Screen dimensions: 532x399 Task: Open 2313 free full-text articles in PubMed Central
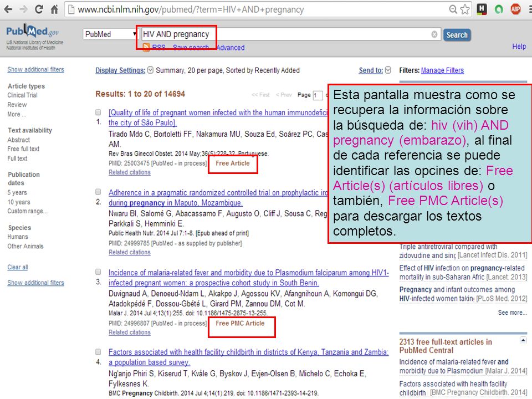[x=446, y=346]
